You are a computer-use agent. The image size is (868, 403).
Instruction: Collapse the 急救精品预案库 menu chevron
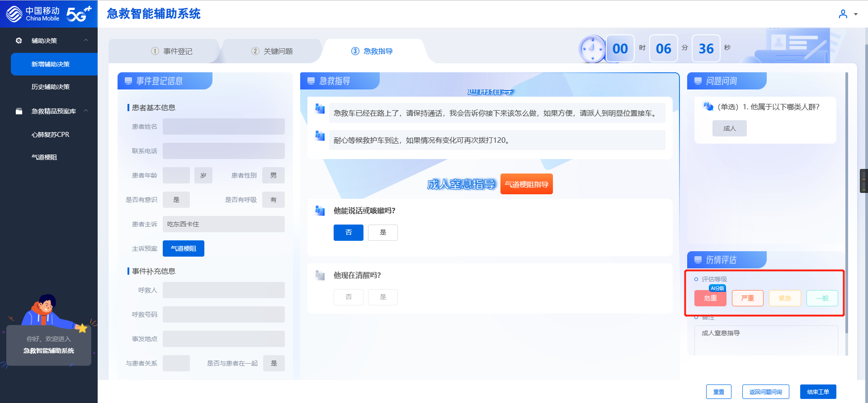(x=86, y=111)
